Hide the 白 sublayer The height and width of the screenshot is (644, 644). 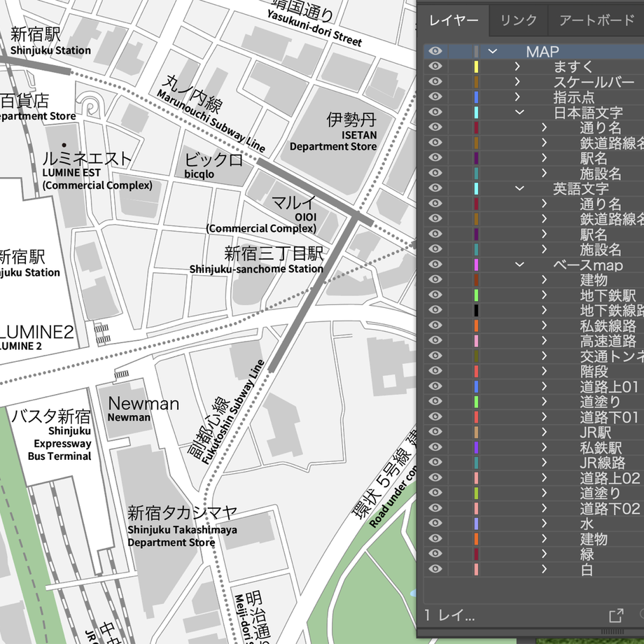(435, 569)
